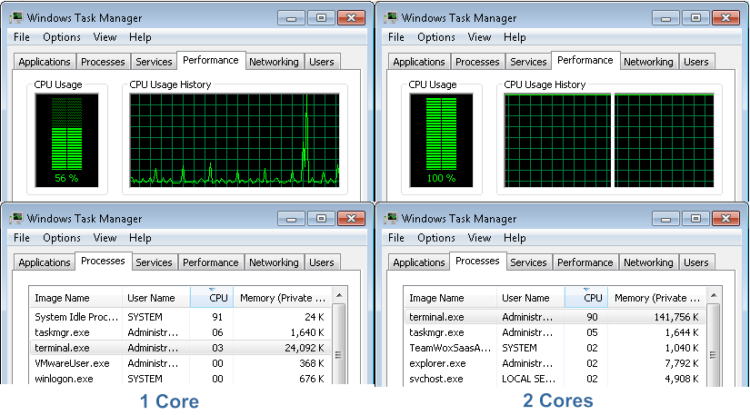This screenshot has height=415, width=750.
Task: Select Services tab in bottom-left window
Action: point(154,262)
